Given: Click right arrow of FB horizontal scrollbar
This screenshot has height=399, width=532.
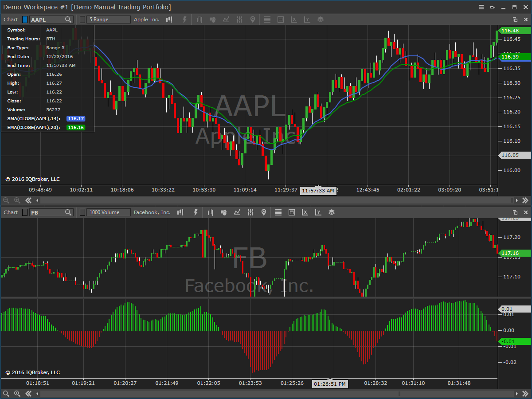Looking at the screenshot, I should tap(518, 393).
